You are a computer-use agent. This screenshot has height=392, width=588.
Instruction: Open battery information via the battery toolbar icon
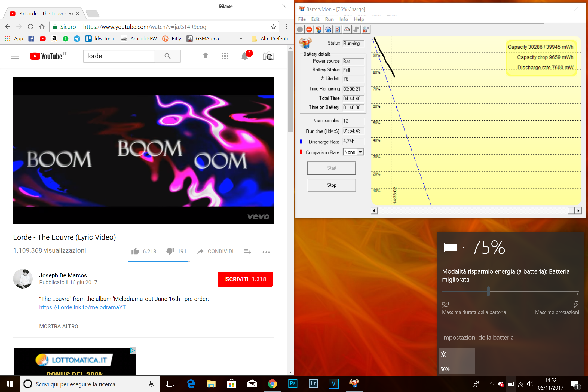click(318, 29)
